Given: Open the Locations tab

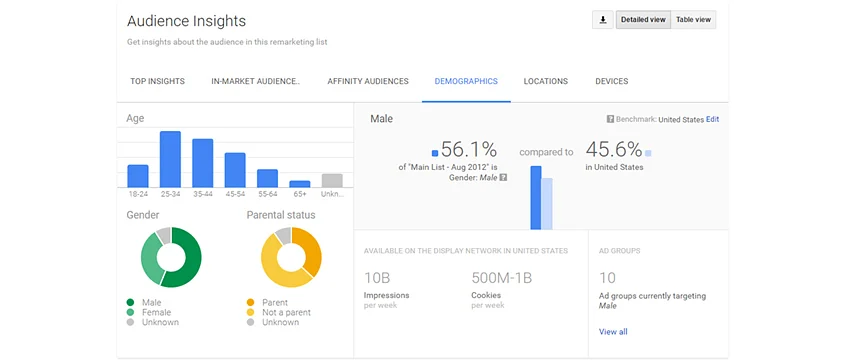Looking at the screenshot, I should point(546,82).
